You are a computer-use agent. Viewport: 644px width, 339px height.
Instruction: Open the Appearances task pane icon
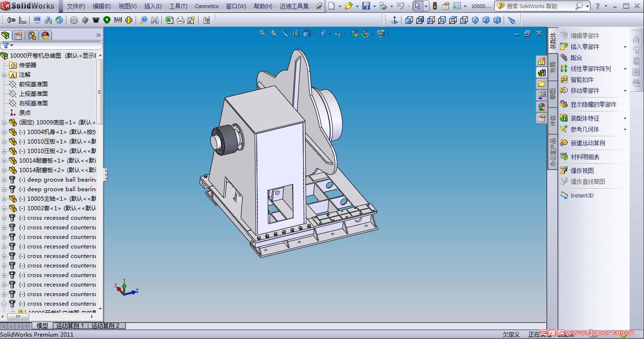click(541, 106)
